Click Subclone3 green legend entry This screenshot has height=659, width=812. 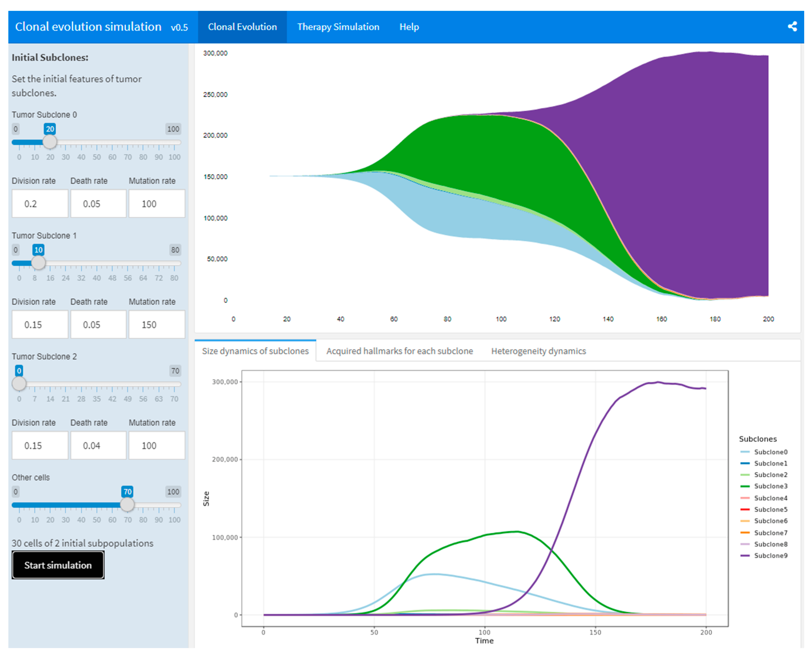[770, 486]
